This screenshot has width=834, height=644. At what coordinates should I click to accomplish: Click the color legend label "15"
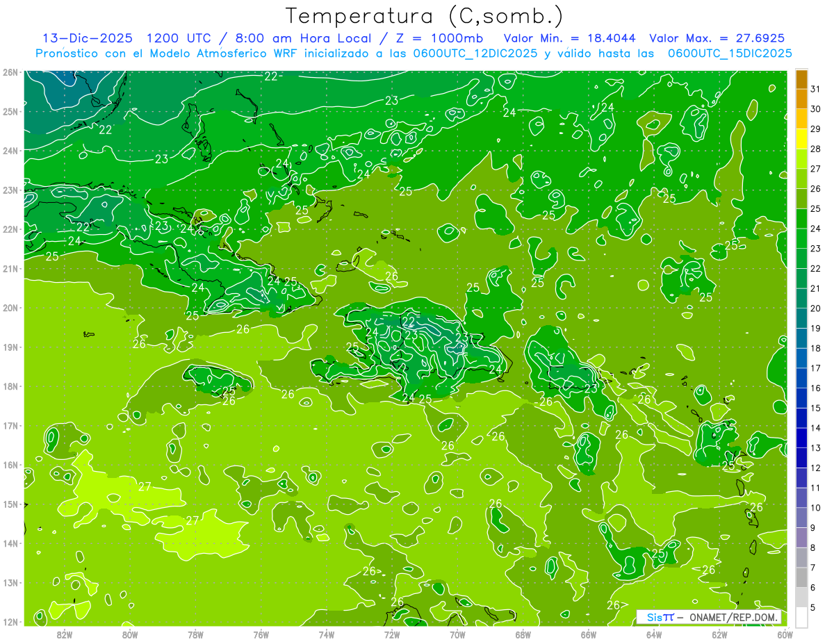(816, 408)
